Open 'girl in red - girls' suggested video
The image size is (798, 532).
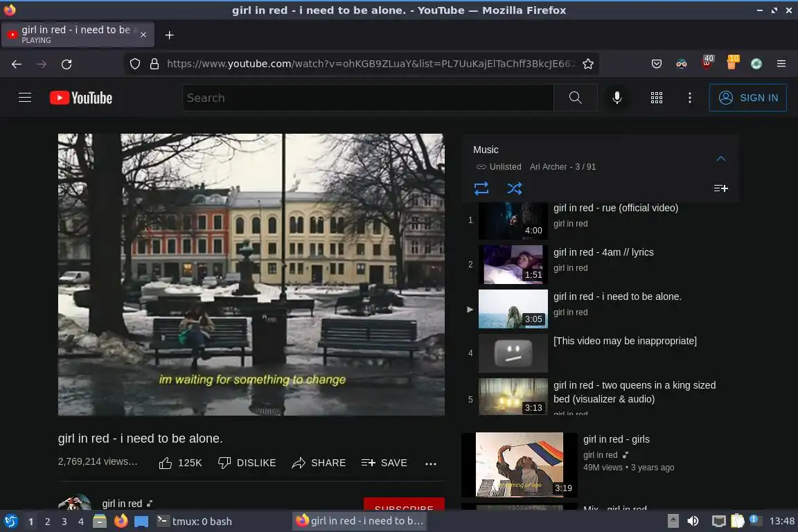click(617, 439)
